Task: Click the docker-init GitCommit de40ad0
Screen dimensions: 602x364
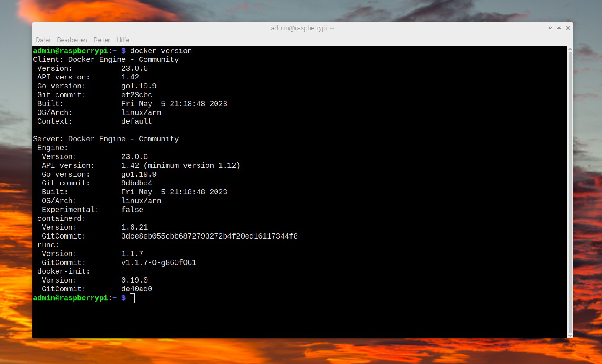Action: [x=137, y=289]
